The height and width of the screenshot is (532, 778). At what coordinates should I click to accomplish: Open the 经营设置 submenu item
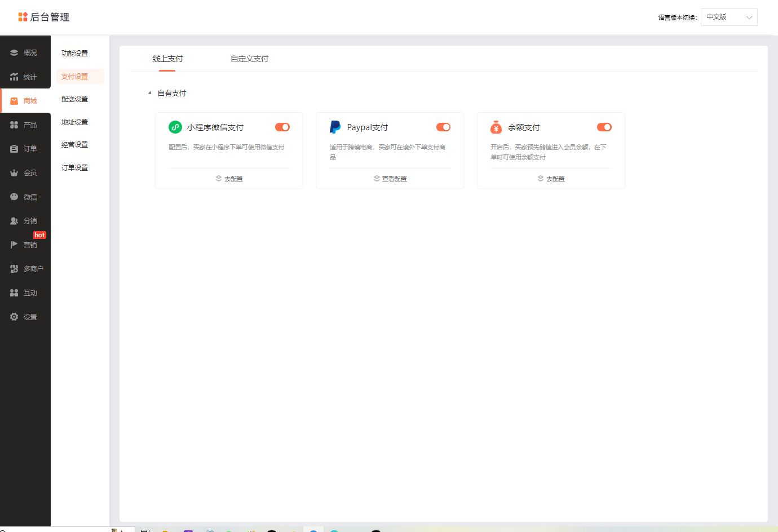74,145
